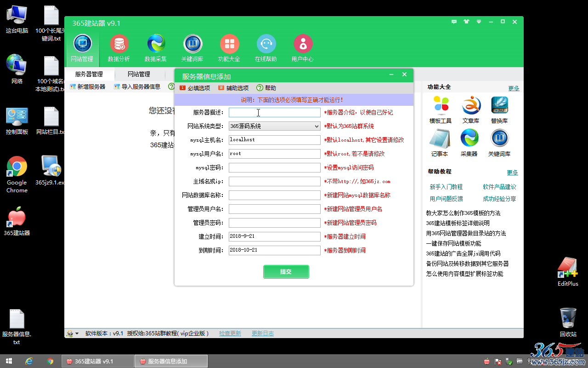The image size is (588, 368).
Task: Click 更多 link beside 帮助教程
Action: pyautogui.click(x=513, y=172)
